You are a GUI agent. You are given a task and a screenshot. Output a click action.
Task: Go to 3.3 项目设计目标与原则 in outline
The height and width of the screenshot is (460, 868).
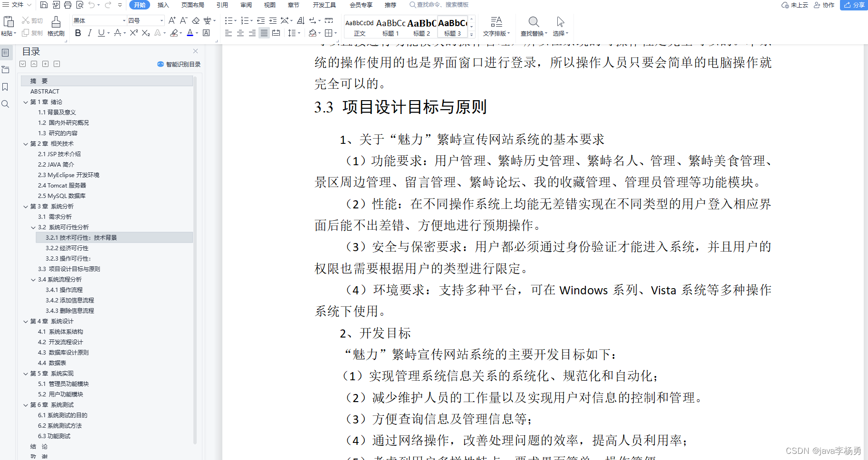pyautogui.click(x=69, y=269)
